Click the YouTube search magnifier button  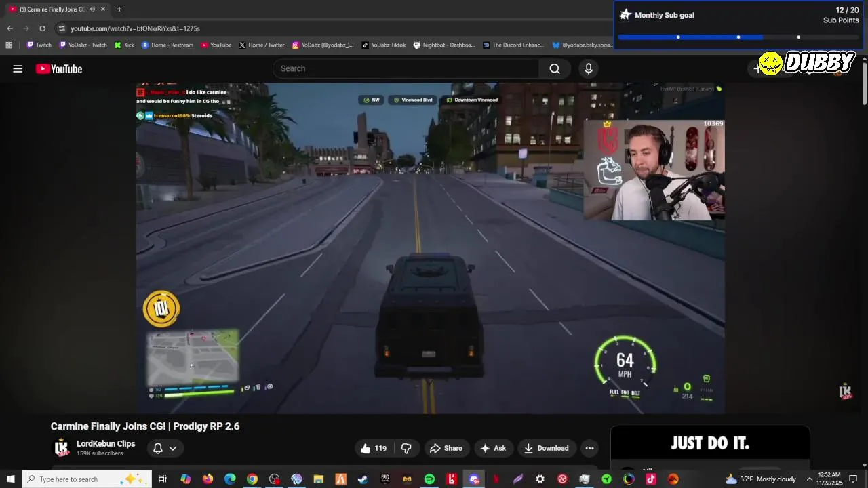[555, 68]
